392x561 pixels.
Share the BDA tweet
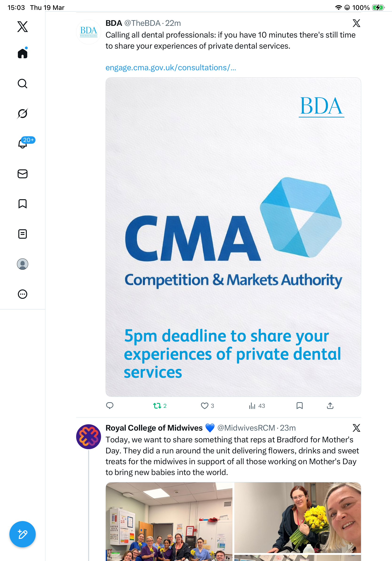(330, 406)
